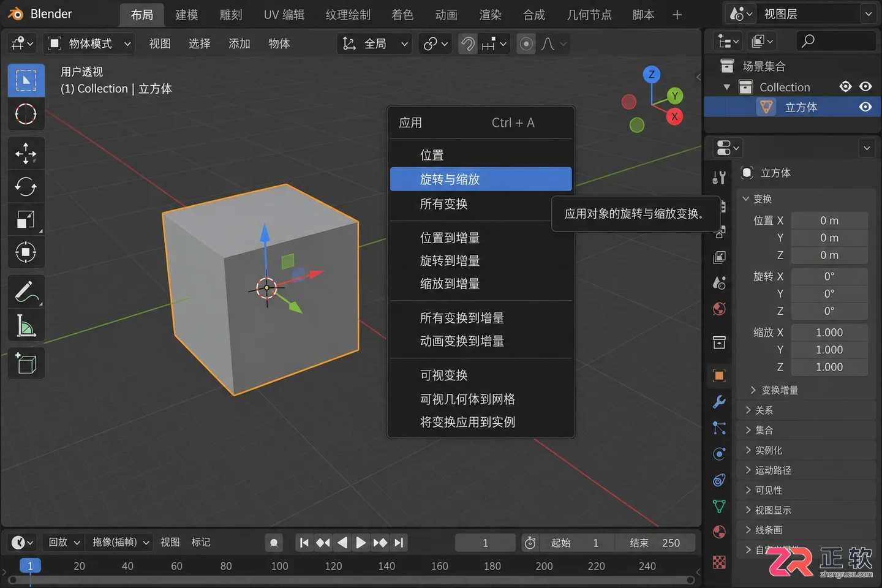Viewport: 882px width, 588px height.
Task: Collapse the 变换 panel
Action: point(746,198)
